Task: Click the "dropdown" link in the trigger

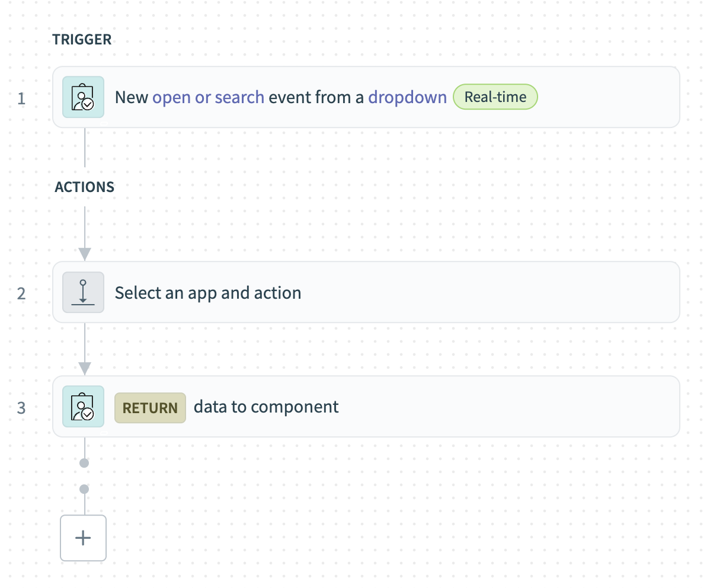Action: pyautogui.click(x=407, y=97)
